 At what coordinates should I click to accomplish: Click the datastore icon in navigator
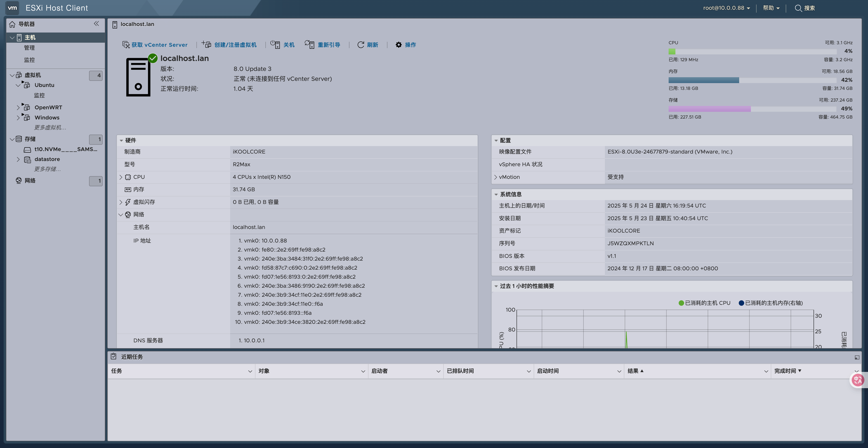click(27, 160)
